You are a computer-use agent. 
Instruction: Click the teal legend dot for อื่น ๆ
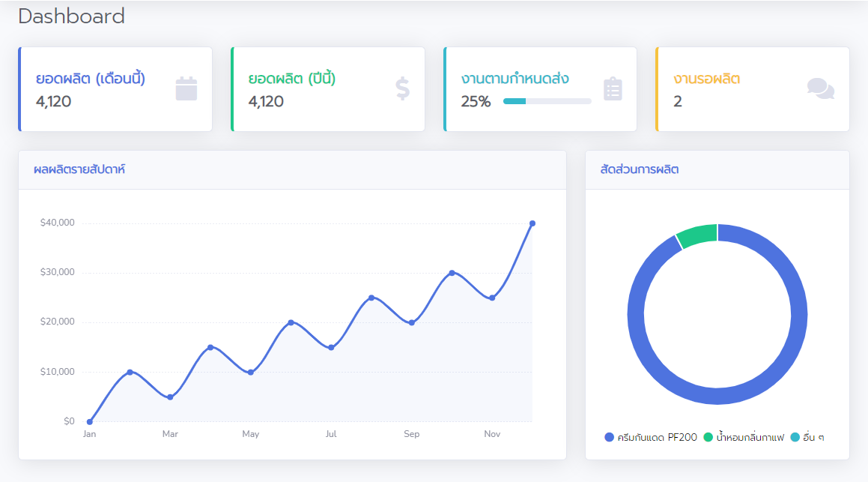tap(795, 437)
